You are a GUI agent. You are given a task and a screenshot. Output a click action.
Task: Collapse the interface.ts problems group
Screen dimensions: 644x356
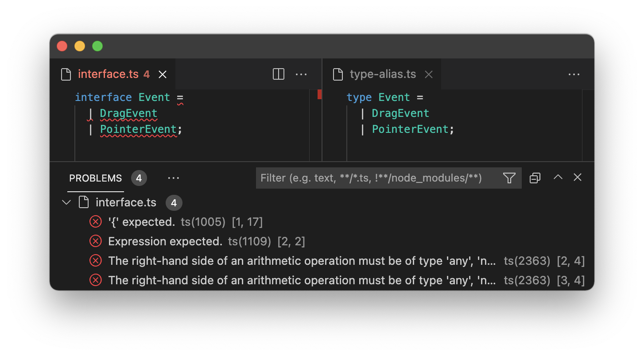(66, 203)
